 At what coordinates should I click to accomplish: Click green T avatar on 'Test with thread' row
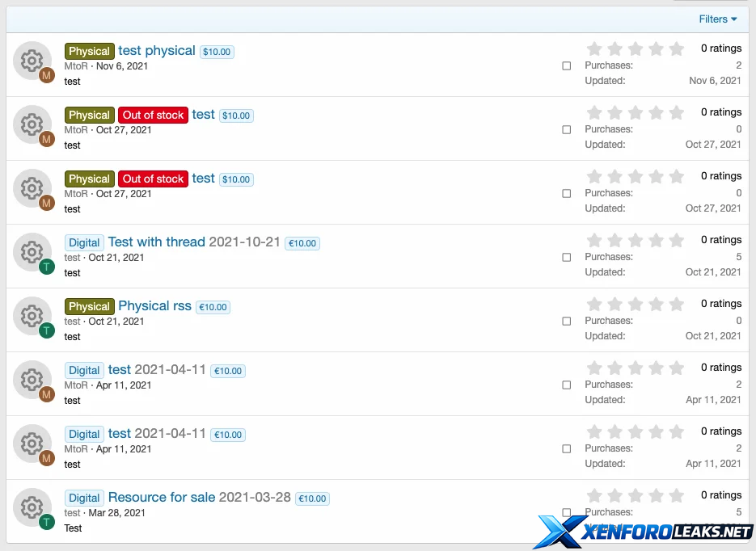pos(47,267)
